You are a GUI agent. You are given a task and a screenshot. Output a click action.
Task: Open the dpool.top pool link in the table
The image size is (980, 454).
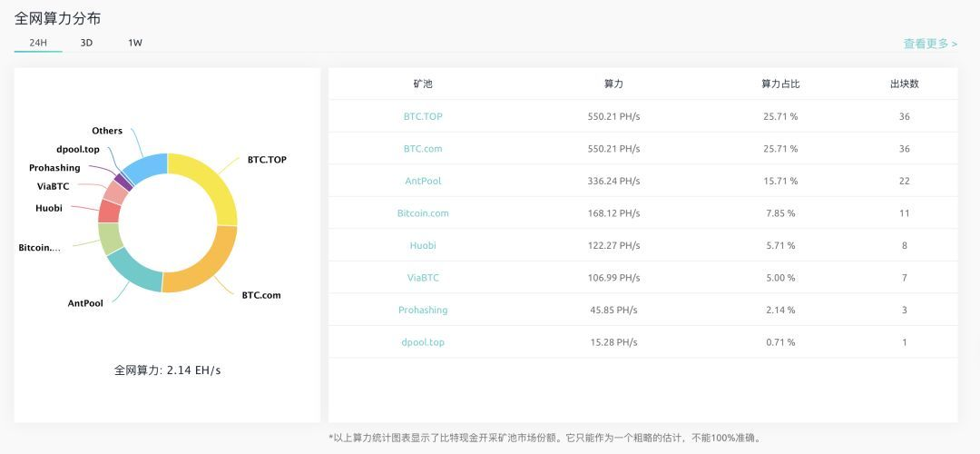423,342
